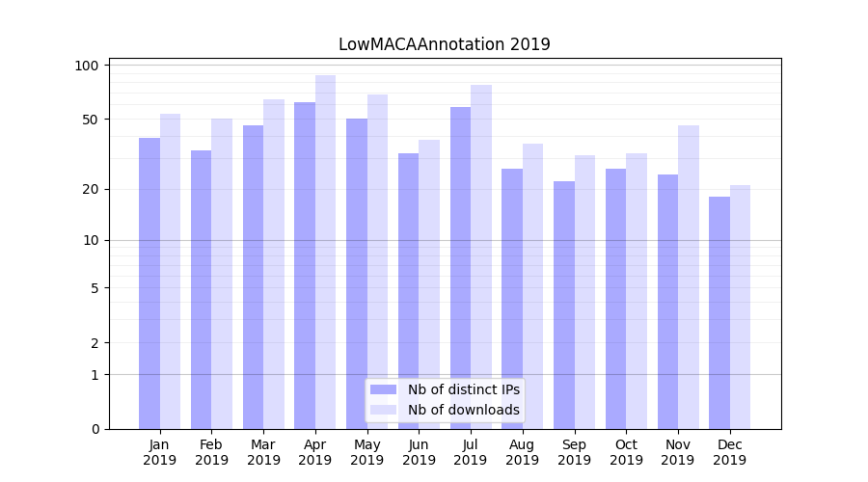868x482 pixels.
Task: Click the Feb 2019 x-axis label
Action: pyautogui.click(x=211, y=452)
